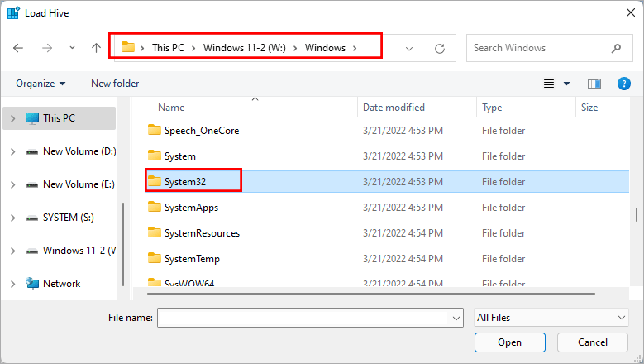
Task: Click the Open button
Action: [509, 342]
